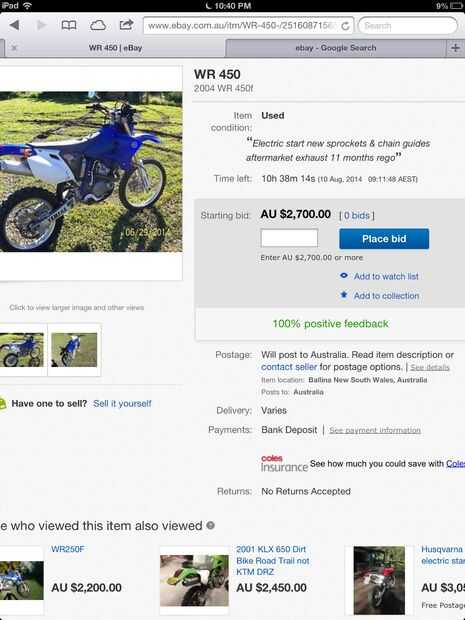The height and width of the screenshot is (620, 465).
Task: Select the second bike thumbnail image
Action: 74,350
